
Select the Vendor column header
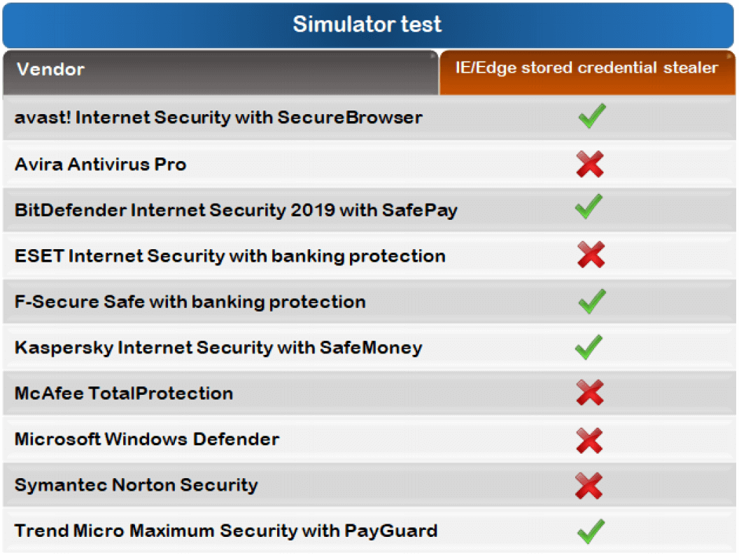(50, 70)
